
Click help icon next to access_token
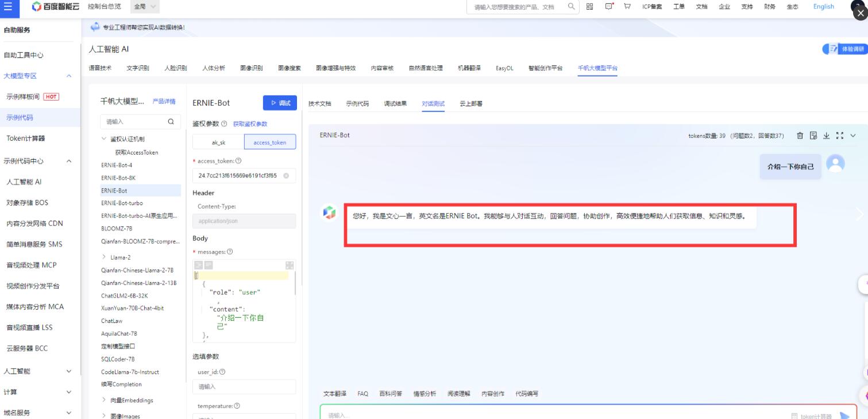(x=238, y=161)
